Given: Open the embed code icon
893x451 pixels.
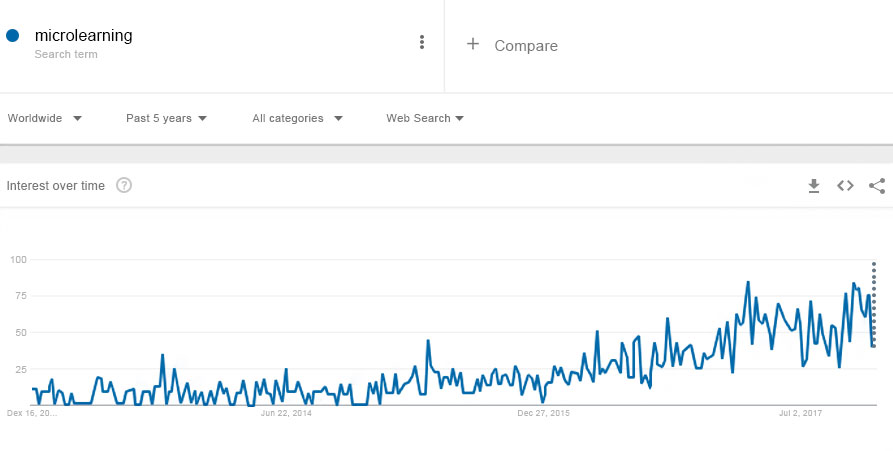Looking at the screenshot, I should (x=845, y=185).
